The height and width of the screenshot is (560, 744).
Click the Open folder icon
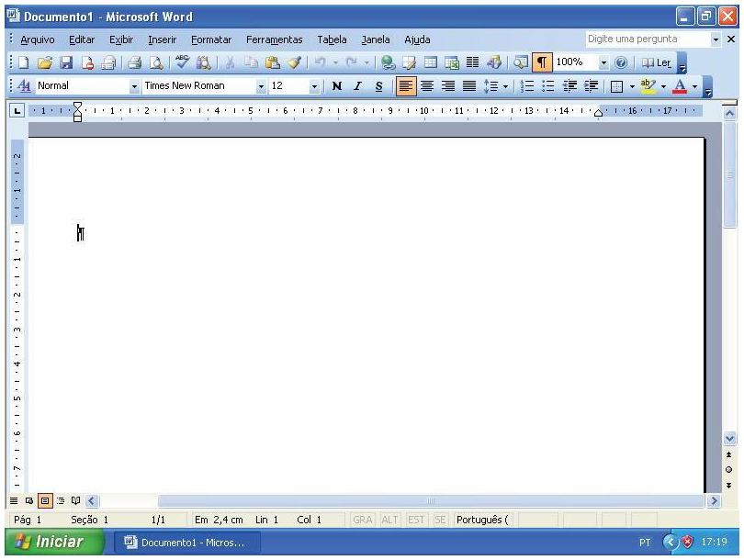pos(44,63)
